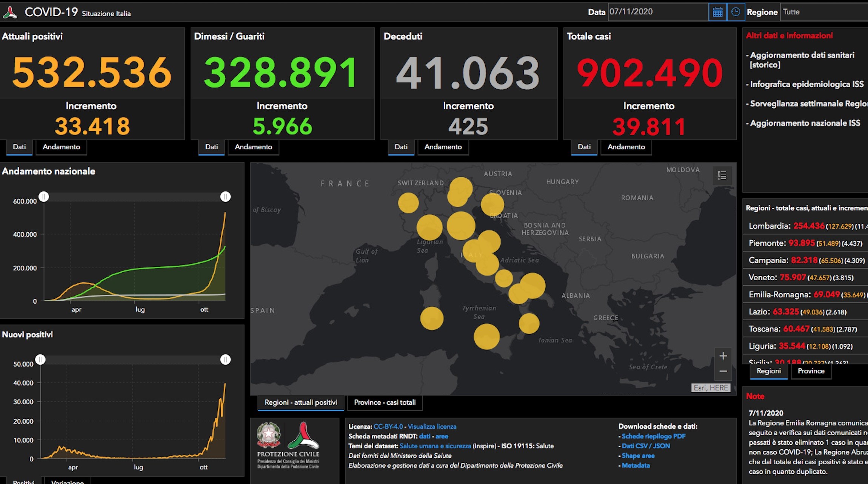Click the Italian Republic emblem
Viewport: 868px width, 484px height.
268,435
